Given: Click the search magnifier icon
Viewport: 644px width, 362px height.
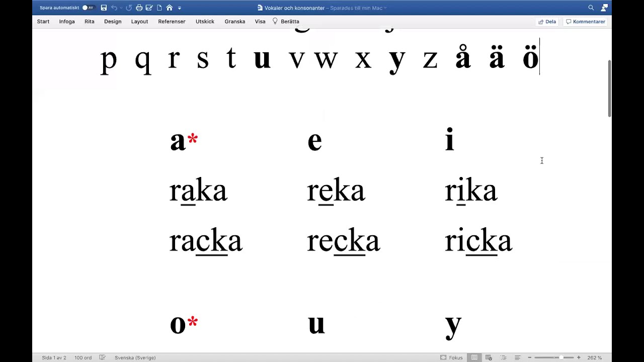Looking at the screenshot, I should [591, 8].
